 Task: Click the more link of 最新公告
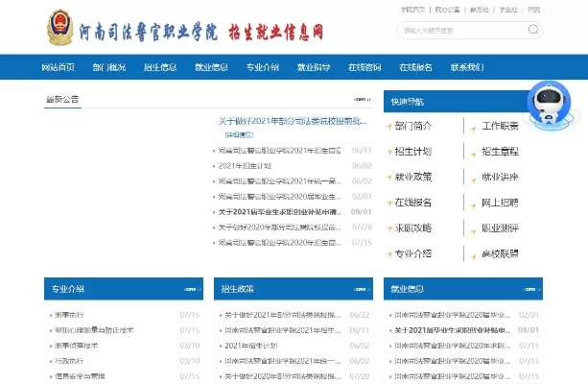[x=363, y=100]
